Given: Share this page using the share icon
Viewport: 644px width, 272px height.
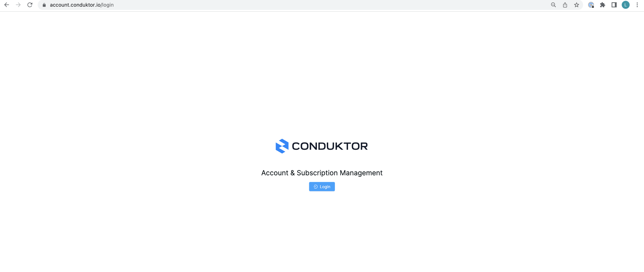Looking at the screenshot, I should (x=565, y=5).
